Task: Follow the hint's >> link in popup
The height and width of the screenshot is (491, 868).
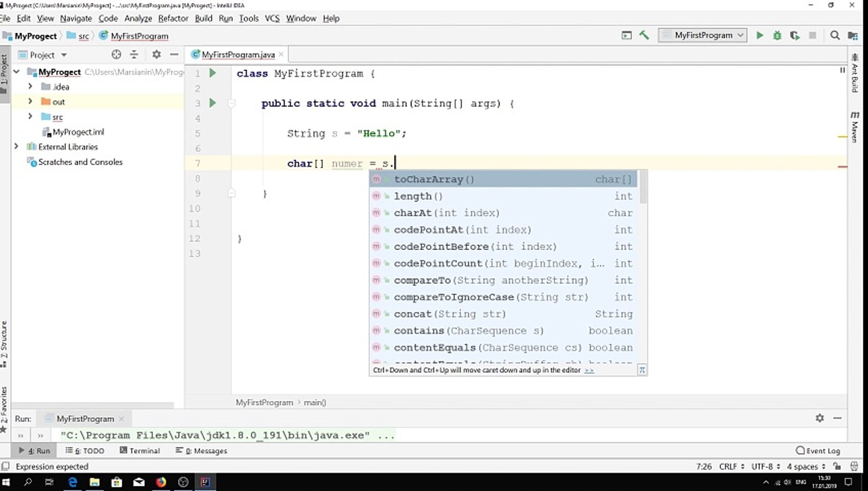Action: [x=589, y=370]
